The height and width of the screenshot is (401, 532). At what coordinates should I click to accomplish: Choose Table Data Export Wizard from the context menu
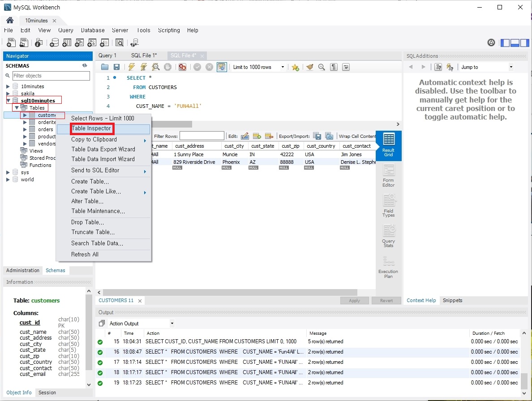tap(103, 149)
